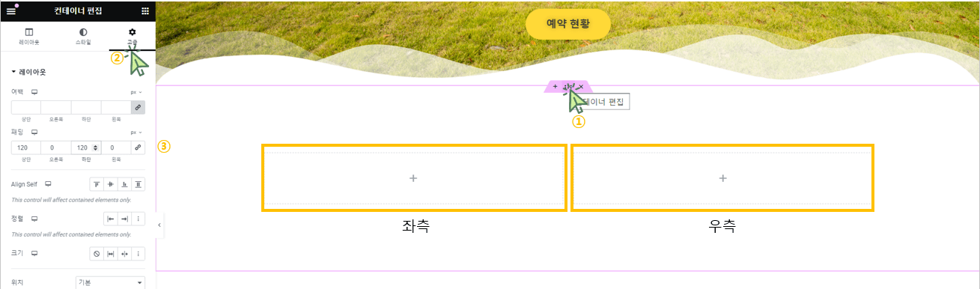The width and height of the screenshot is (980, 289).
Task: Open the margin px unit dropdown
Action: point(136,92)
